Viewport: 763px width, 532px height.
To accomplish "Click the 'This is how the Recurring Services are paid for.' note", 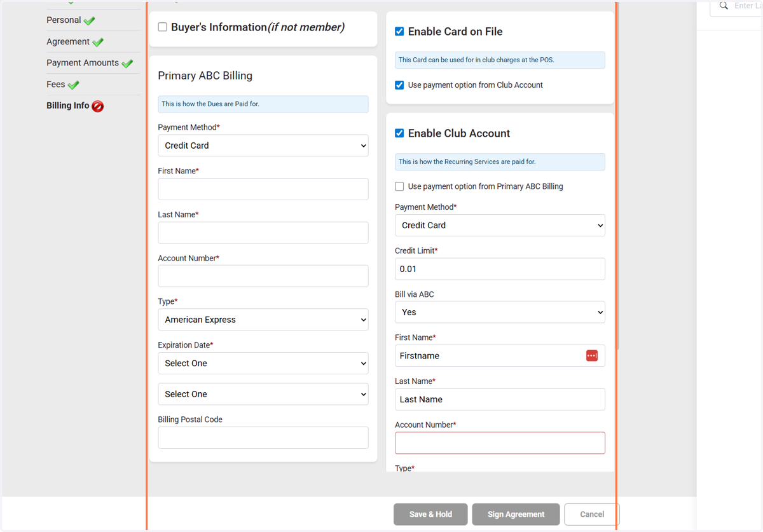I will 500,162.
